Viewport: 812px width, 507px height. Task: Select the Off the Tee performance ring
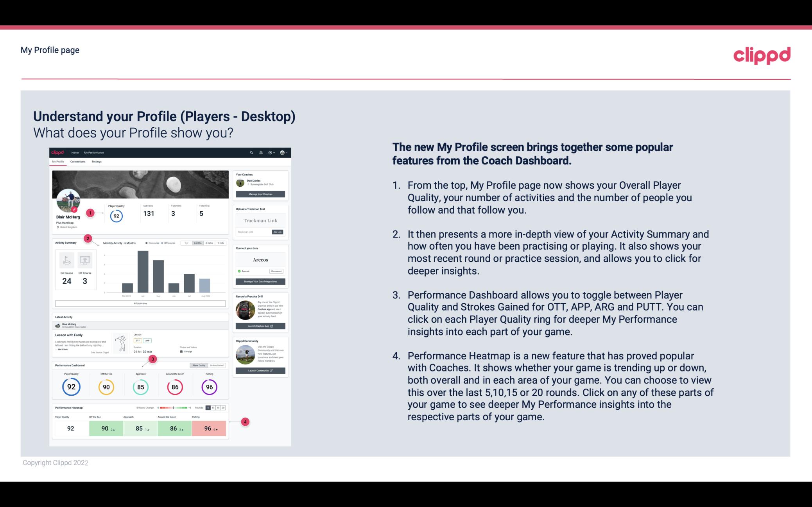pyautogui.click(x=106, y=386)
